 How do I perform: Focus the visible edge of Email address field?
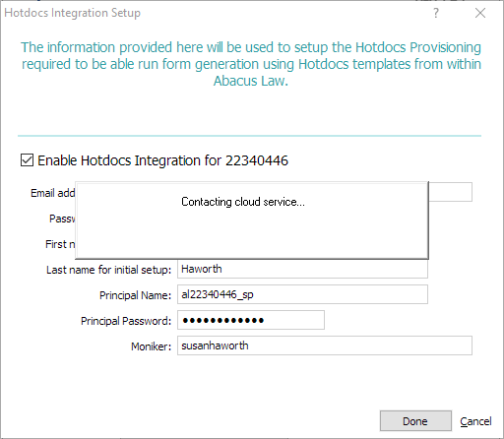pos(451,192)
